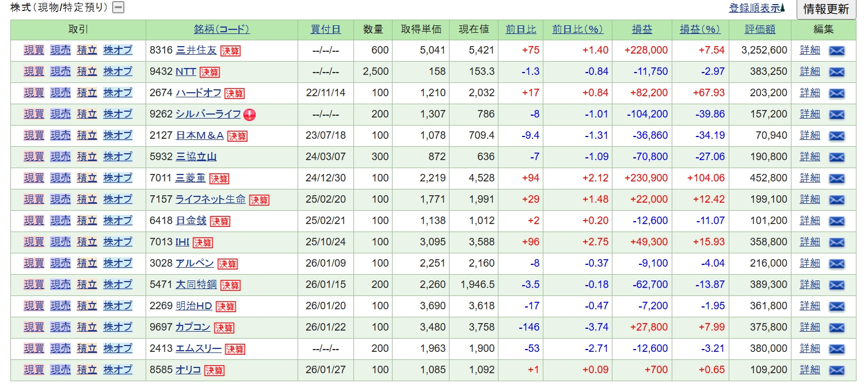Click the envelope icon for NTT
The height and width of the screenshot is (387, 868).
pos(836,72)
